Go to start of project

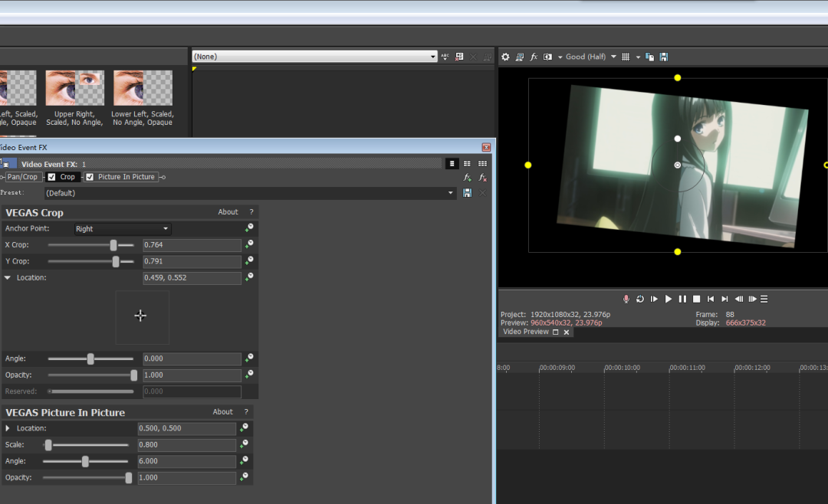[x=711, y=299]
